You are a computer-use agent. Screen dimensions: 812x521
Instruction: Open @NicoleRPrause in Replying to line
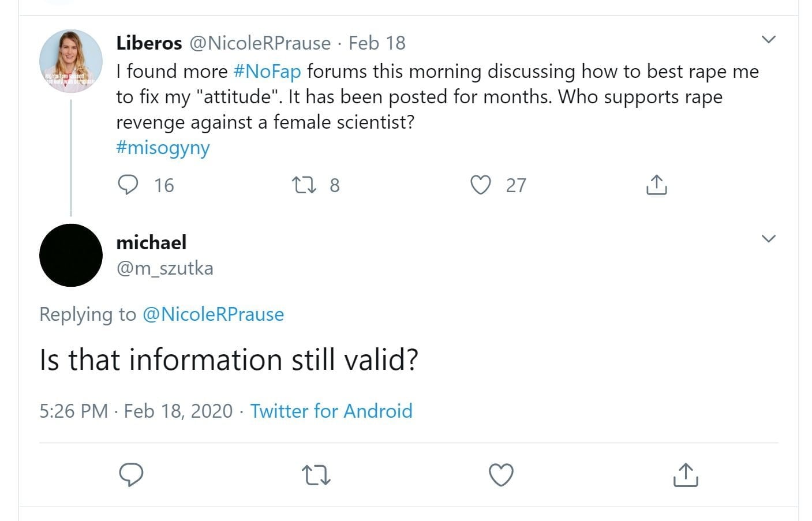tap(213, 314)
